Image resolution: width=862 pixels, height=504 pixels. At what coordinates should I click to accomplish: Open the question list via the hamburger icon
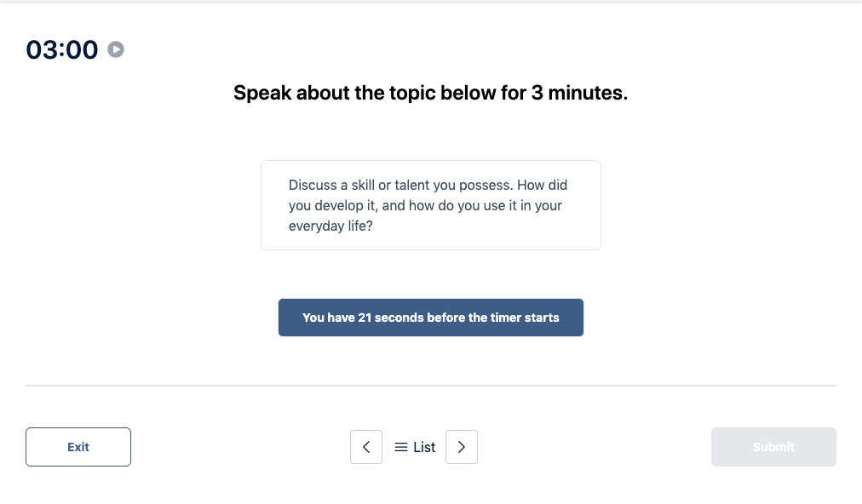coord(401,446)
